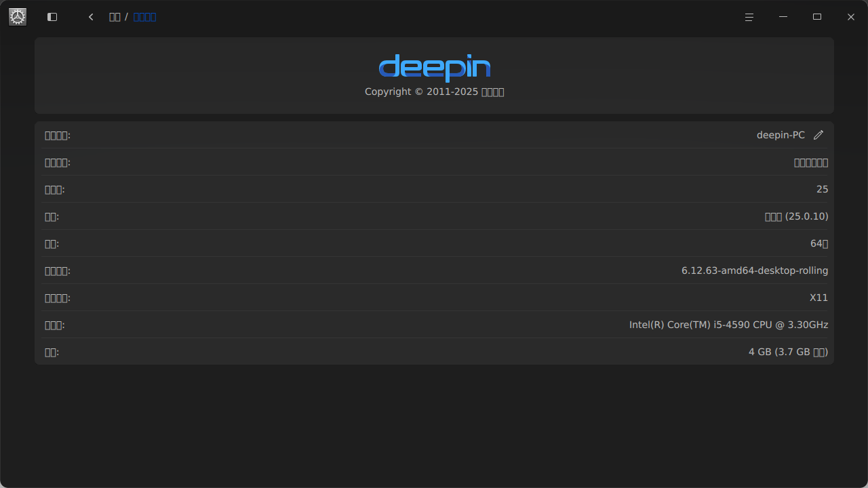The image size is (868, 488).
Task: Click the pencil icon beside deepin-PC
Action: 818,135
